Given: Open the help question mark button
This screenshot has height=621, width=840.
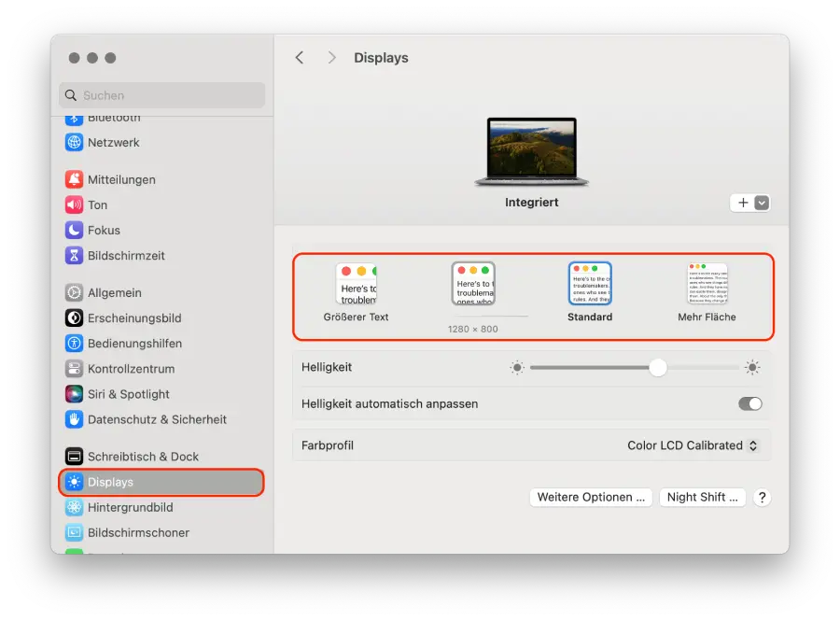Looking at the screenshot, I should 762,497.
